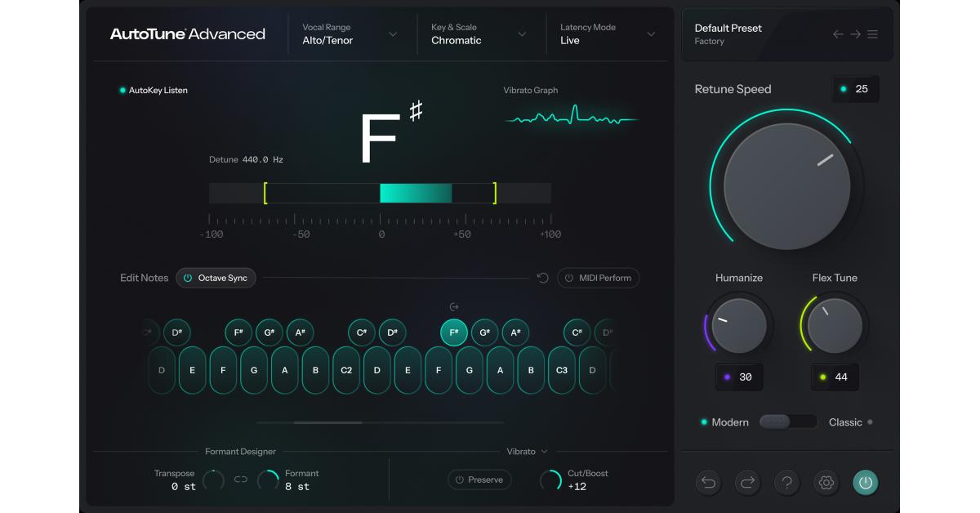Click the teal pitch correction meter bar
Viewport: 980px width, 513px height.
tap(416, 193)
